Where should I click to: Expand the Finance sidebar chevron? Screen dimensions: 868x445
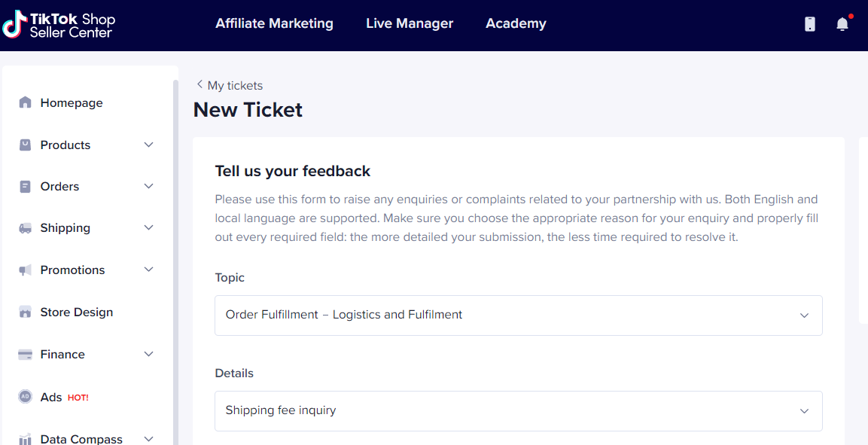coord(148,354)
